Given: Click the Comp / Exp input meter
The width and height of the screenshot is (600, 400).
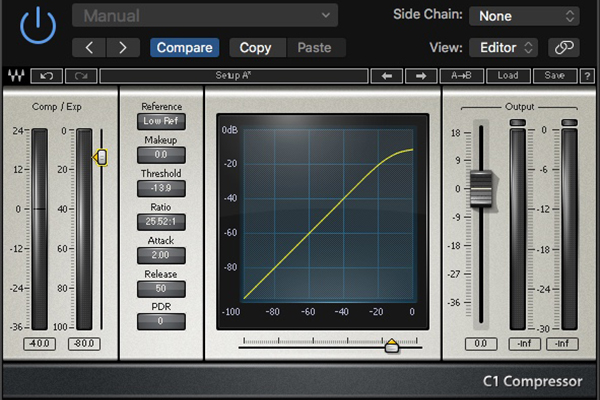Looking at the screenshot, I should coord(39,229).
